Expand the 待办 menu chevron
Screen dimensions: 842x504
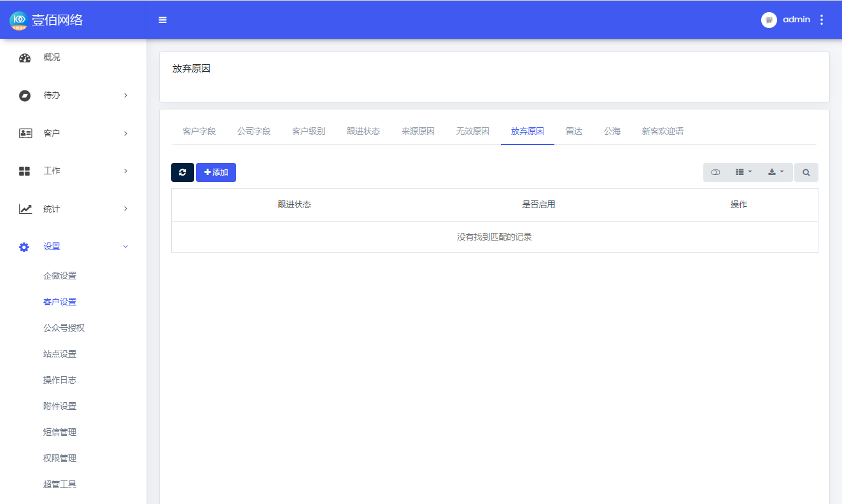(x=125, y=95)
